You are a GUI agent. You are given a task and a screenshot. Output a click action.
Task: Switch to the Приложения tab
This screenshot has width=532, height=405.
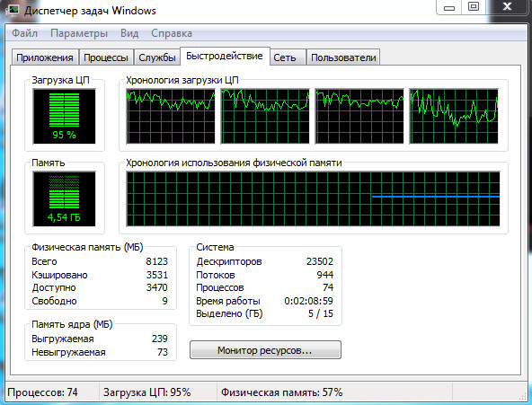tap(45, 57)
